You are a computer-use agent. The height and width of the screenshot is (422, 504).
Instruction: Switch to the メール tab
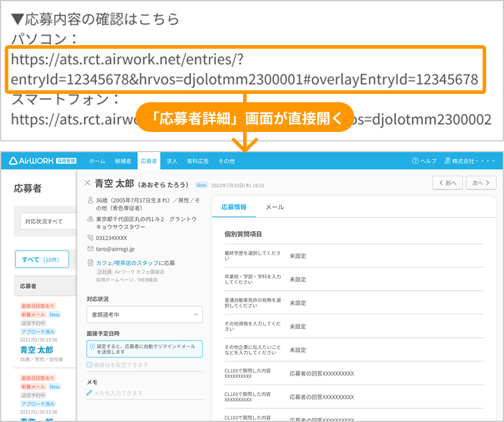click(x=275, y=207)
